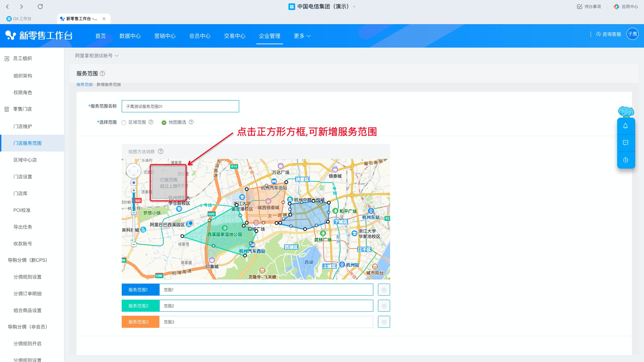Contact 咨询客服 customer service
This screenshot has width=644, height=362.
point(608,34)
